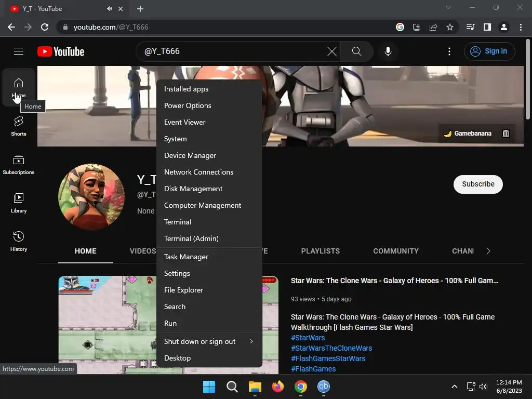Open Event Viewer
The image size is (532, 399).
209,122
